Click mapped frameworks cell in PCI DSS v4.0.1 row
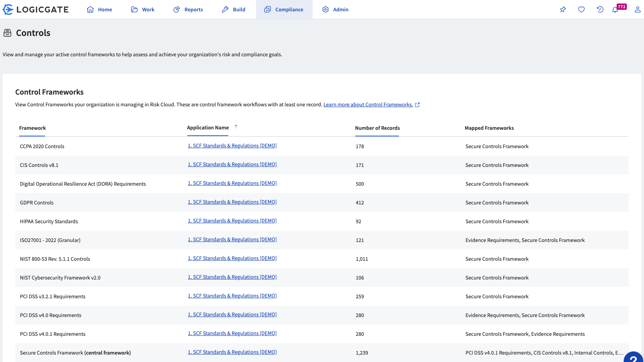 coord(525,334)
